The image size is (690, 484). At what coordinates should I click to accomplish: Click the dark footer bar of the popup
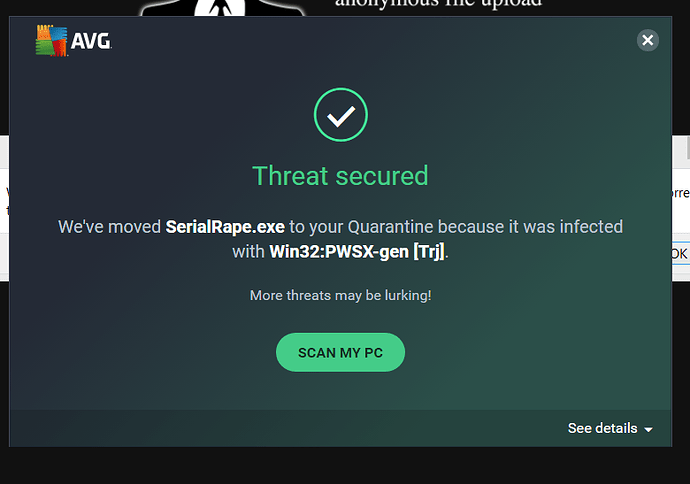[300, 428]
